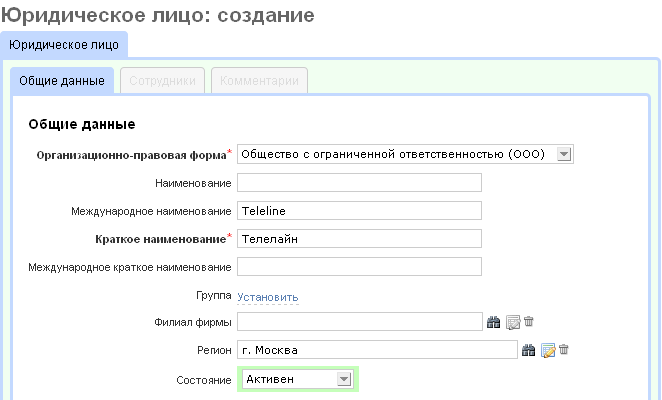
Task: Focus the Наименование input field
Action: click(359, 183)
